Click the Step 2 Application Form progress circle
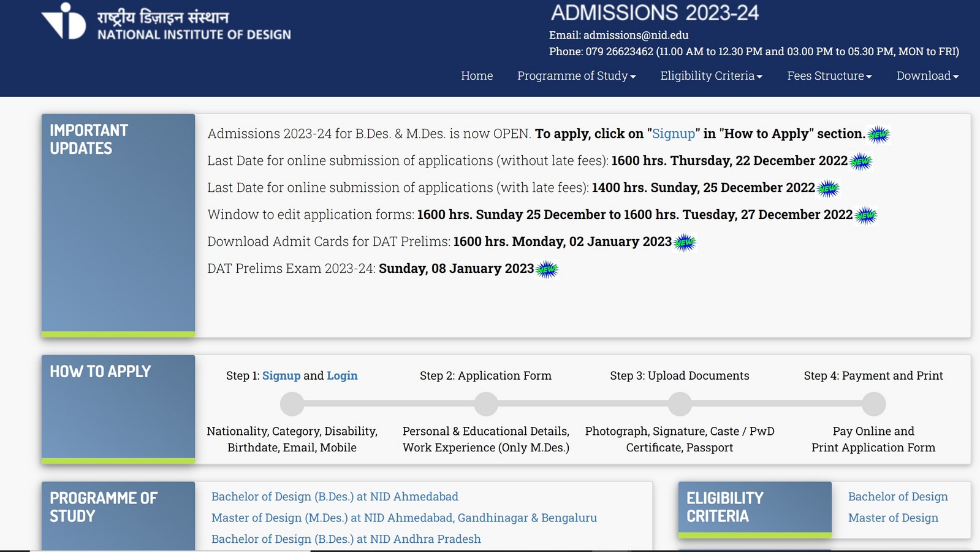 point(486,404)
